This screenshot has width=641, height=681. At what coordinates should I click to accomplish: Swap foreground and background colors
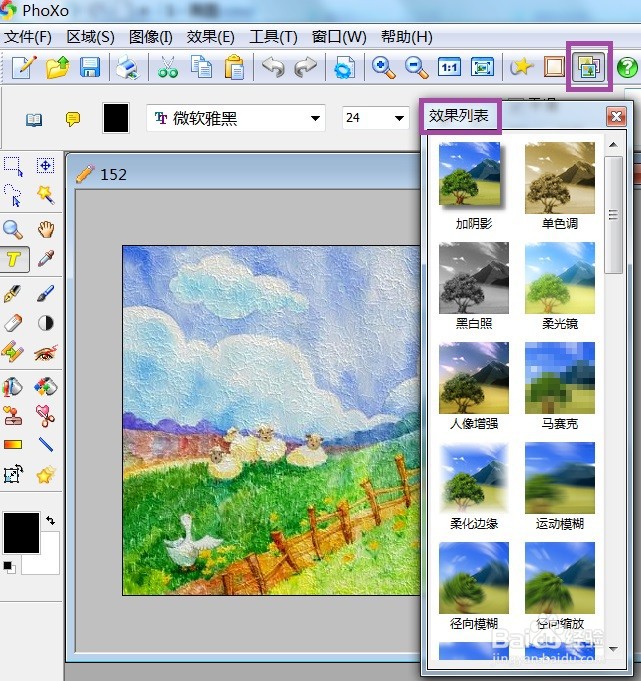[x=50, y=520]
